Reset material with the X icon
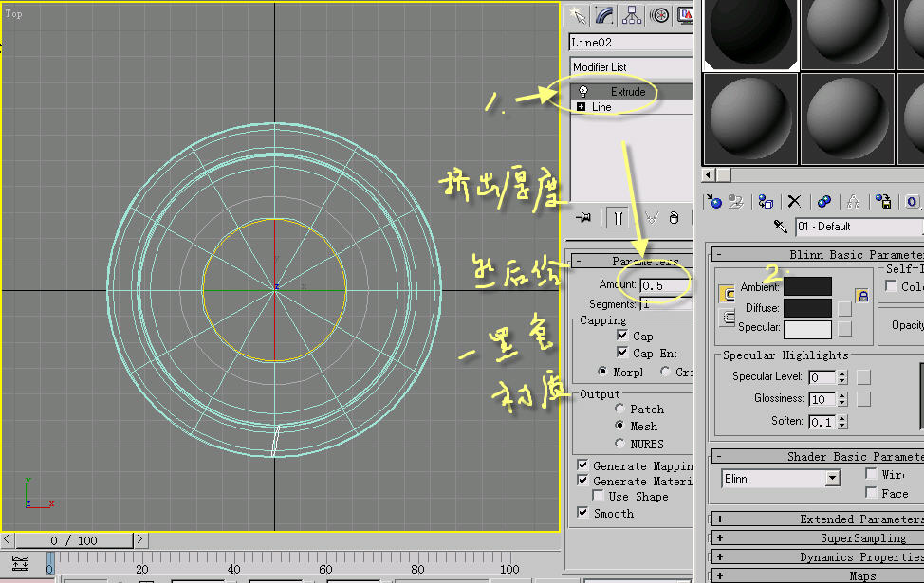The width and height of the screenshot is (924, 583). pos(794,202)
